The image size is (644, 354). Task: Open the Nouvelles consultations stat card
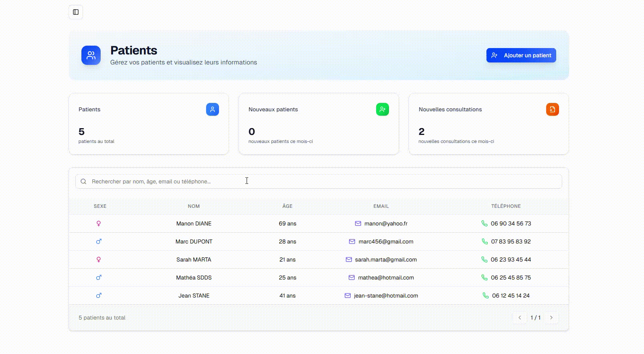pos(488,124)
